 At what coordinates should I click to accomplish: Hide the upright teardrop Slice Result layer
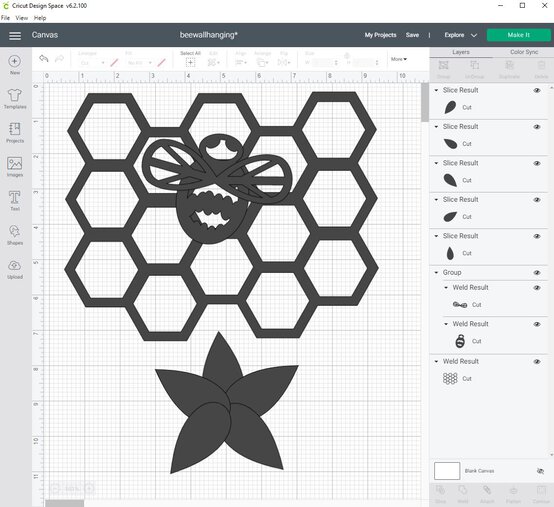coord(537,236)
